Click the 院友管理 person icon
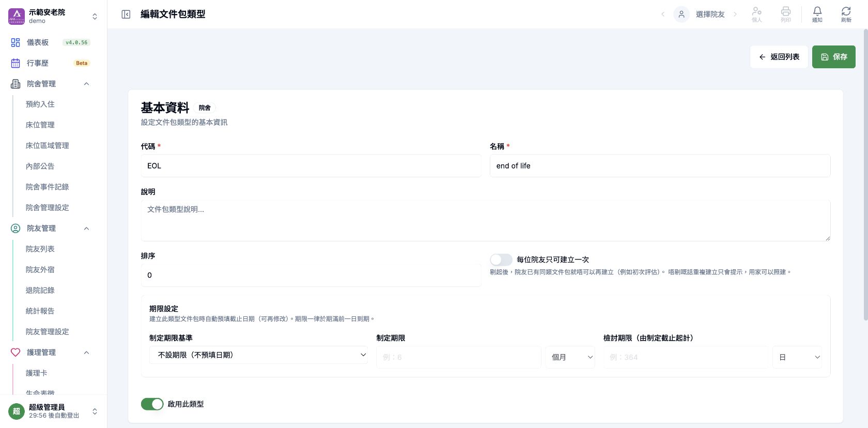This screenshot has width=868, height=428. (x=16, y=228)
